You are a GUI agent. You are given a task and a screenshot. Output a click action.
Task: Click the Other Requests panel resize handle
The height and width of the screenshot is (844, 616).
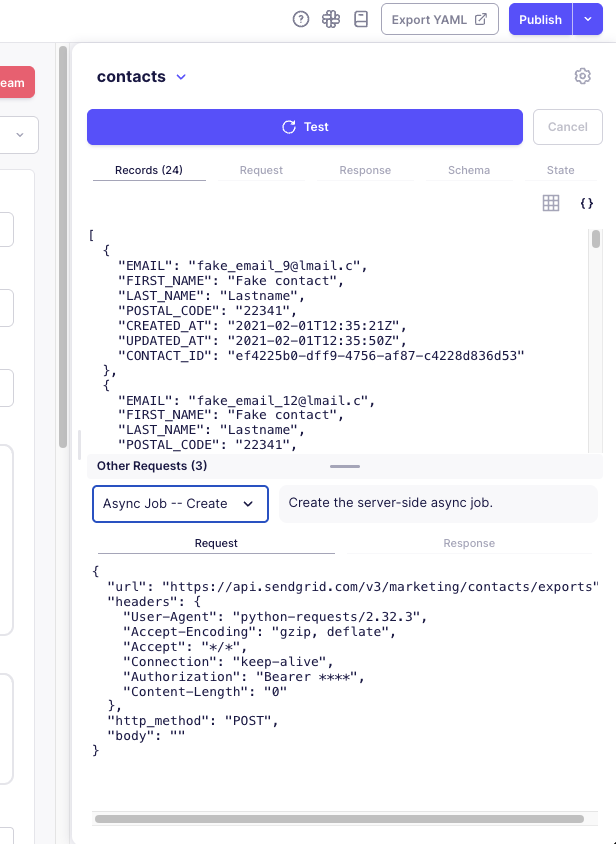coord(344,466)
